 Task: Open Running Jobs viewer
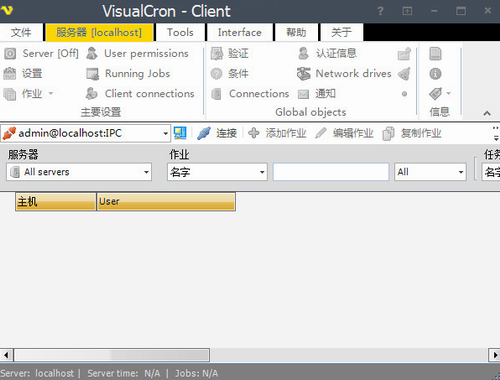[x=128, y=74]
